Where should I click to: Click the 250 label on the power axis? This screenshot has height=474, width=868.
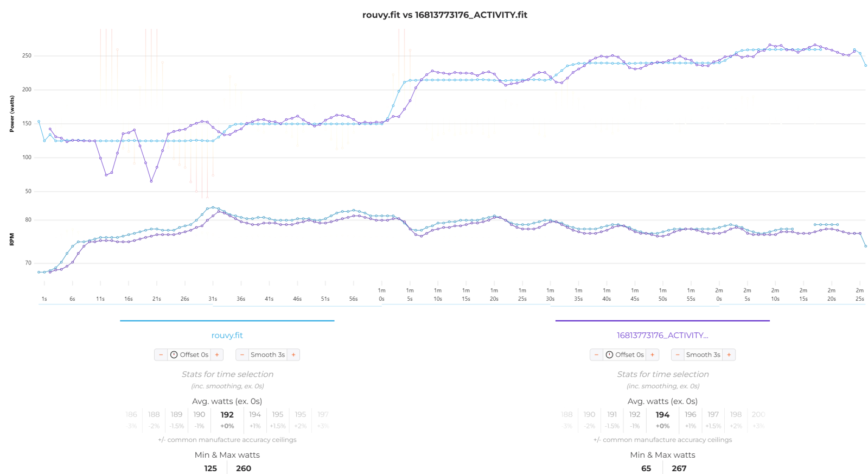point(27,56)
